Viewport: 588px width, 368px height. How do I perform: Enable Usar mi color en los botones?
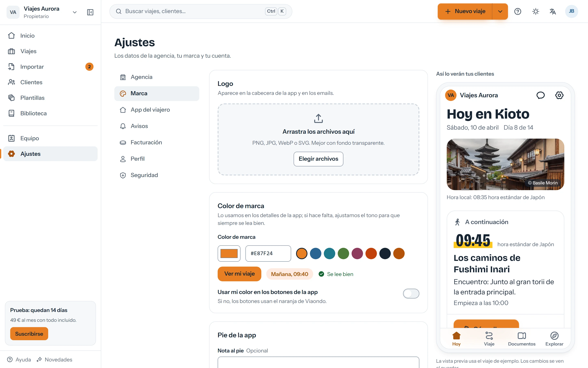[x=411, y=294]
